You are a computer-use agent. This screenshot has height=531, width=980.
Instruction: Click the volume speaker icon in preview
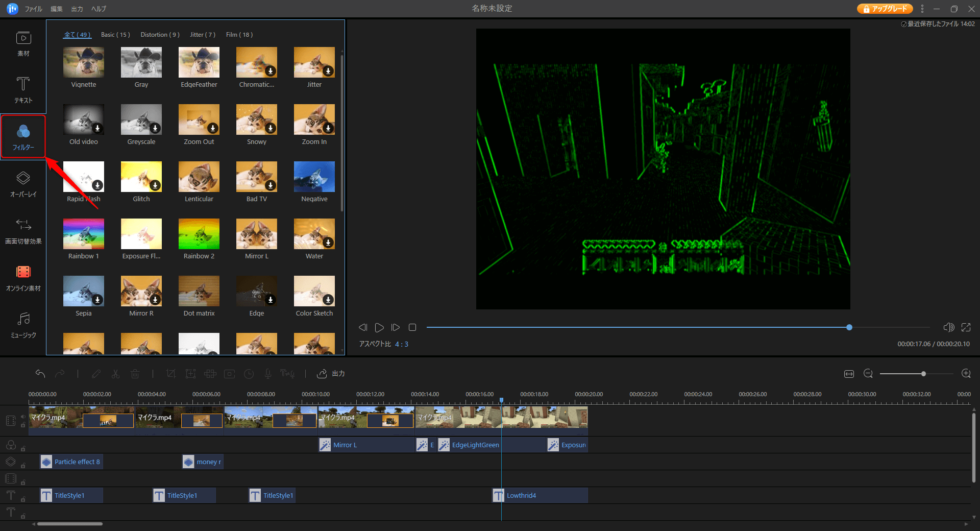[949, 327]
